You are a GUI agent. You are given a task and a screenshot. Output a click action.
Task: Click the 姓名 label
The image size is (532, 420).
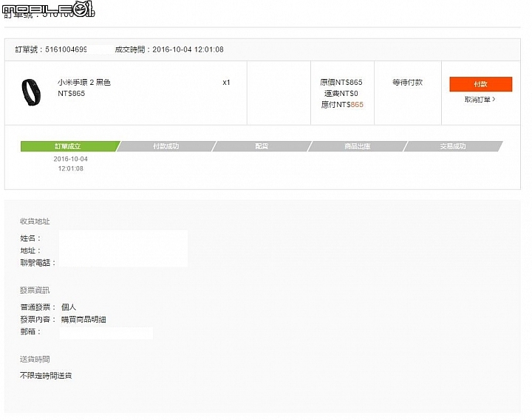pyautogui.click(x=30, y=238)
